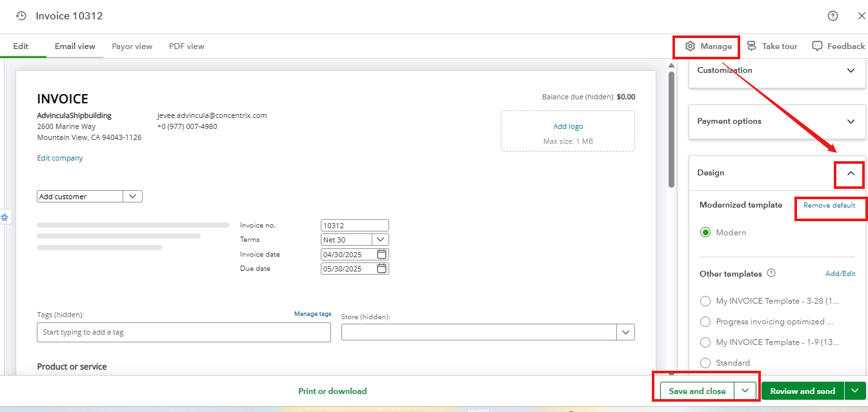The height and width of the screenshot is (412, 868).
Task: Click the invoice form vertical scrollbar
Action: pyautogui.click(x=671, y=129)
